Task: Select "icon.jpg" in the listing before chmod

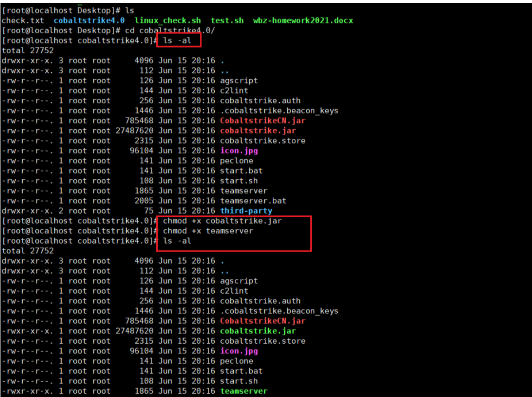Action: coord(239,151)
